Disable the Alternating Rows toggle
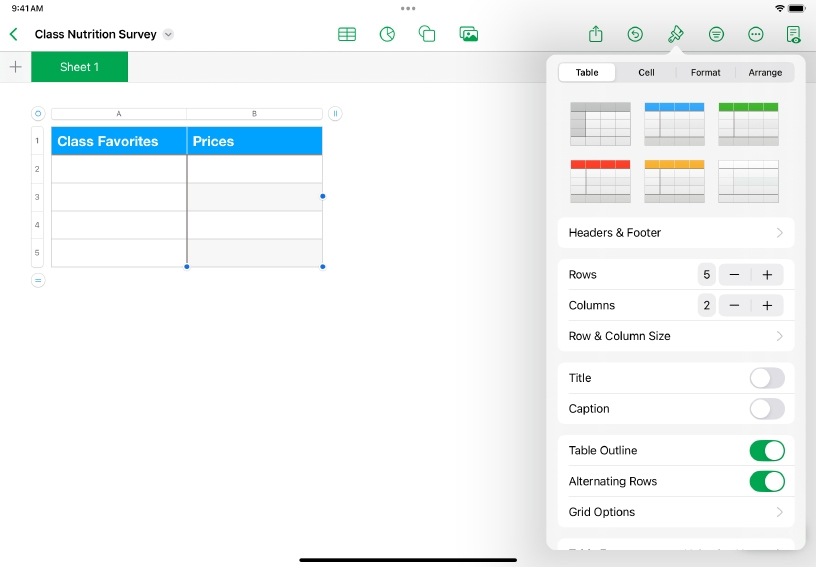This screenshot has height=567, width=816. 766,481
